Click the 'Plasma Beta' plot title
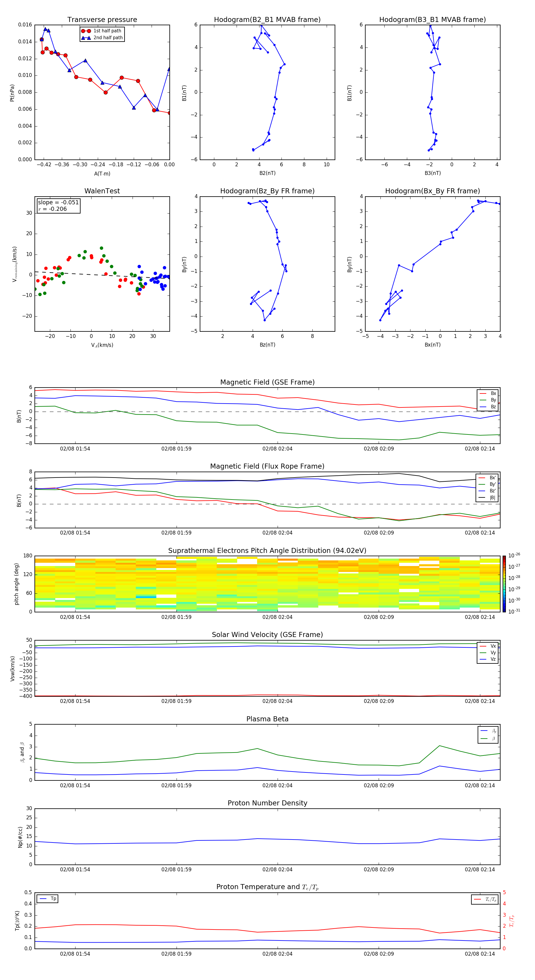 point(267,719)
